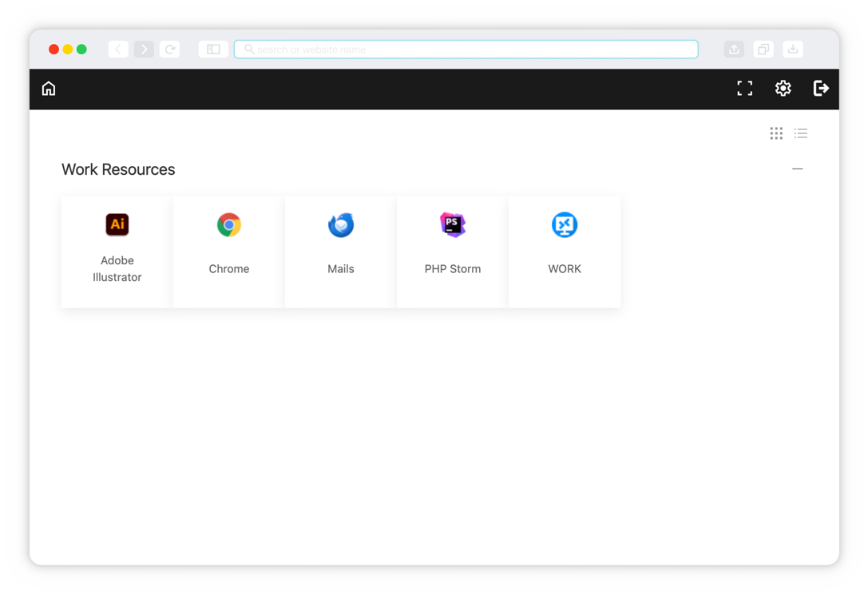Click the browser forward arrow
The image size is (868, 594).
[x=144, y=49]
